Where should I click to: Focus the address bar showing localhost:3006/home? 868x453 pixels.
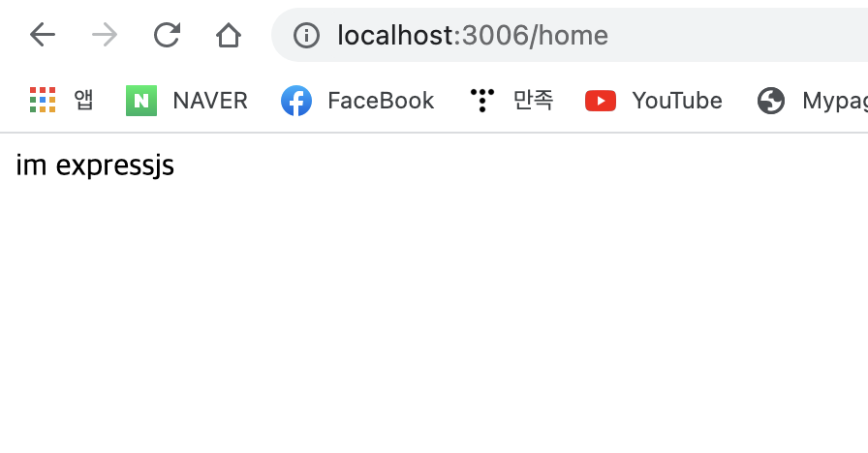pos(570,35)
